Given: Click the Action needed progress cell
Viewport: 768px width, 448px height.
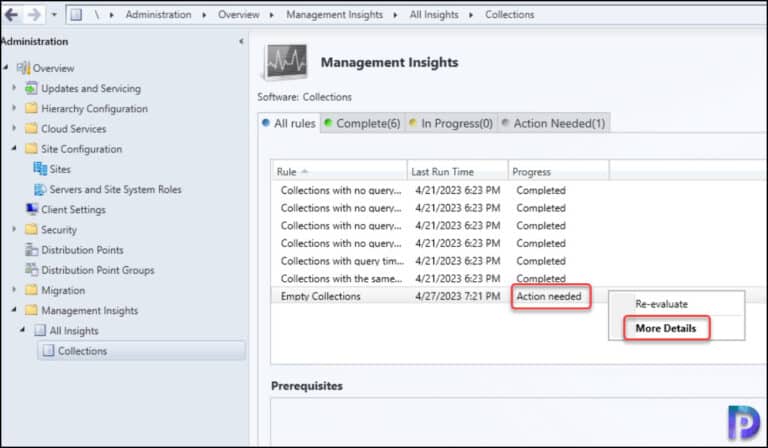Looking at the screenshot, I should point(549,296).
